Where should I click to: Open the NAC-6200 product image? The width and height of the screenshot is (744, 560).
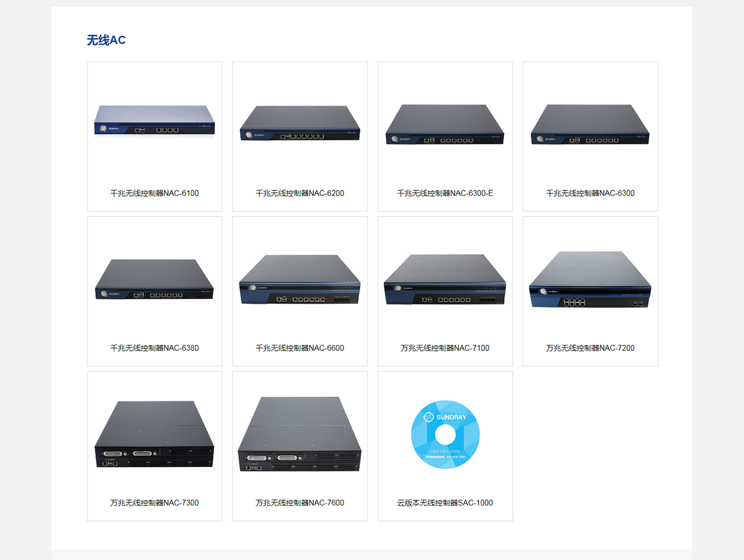click(x=299, y=123)
